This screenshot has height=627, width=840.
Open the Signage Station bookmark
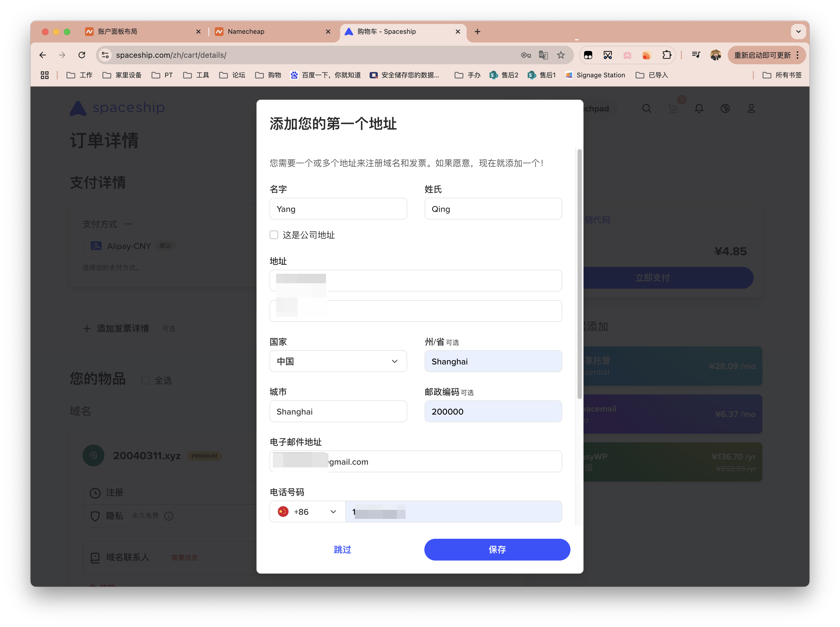pyautogui.click(x=595, y=75)
